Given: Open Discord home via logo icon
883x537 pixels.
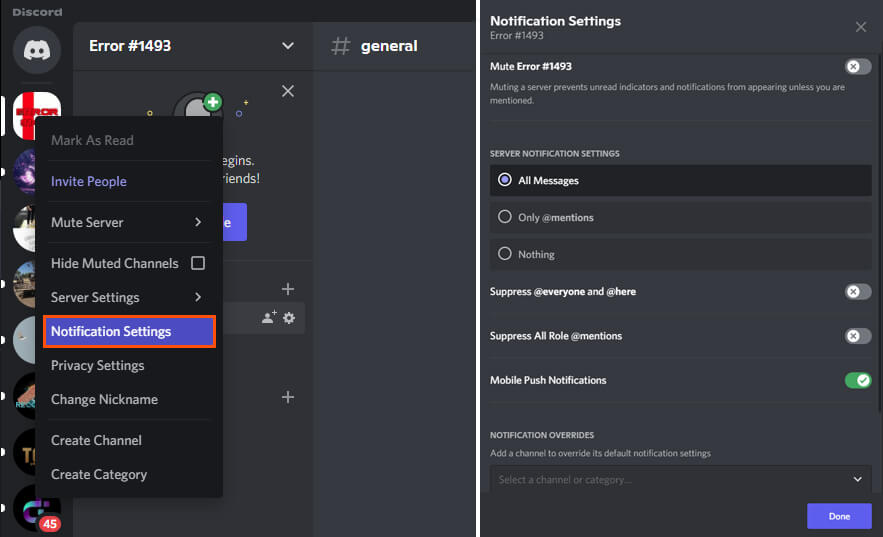Looking at the screenshot, I should [x=37, y=50].
